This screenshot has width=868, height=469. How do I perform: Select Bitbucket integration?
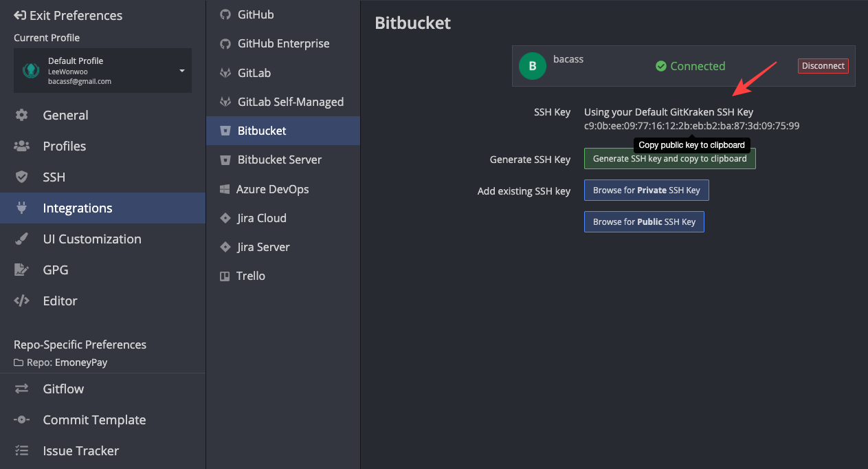[283, 131]
